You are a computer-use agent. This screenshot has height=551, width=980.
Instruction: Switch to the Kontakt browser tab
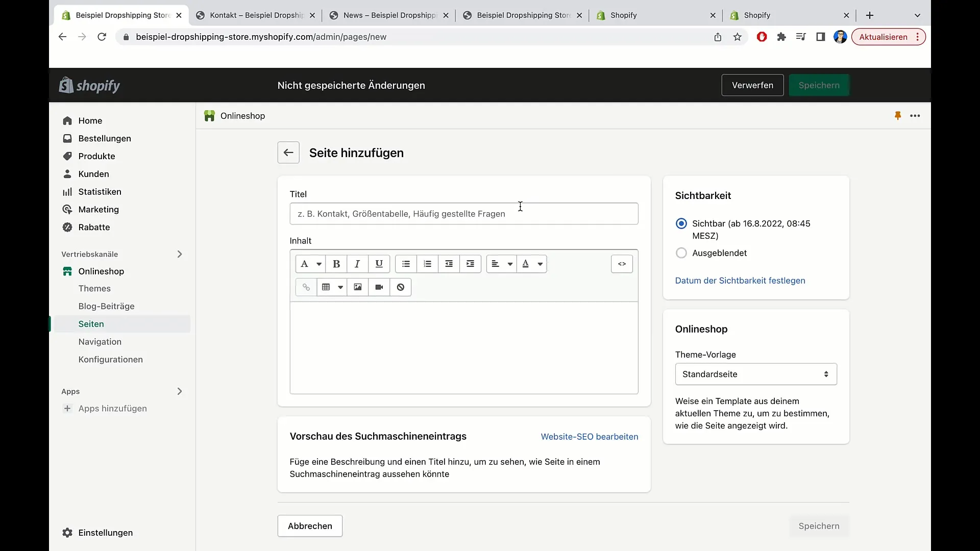[255, 15]
